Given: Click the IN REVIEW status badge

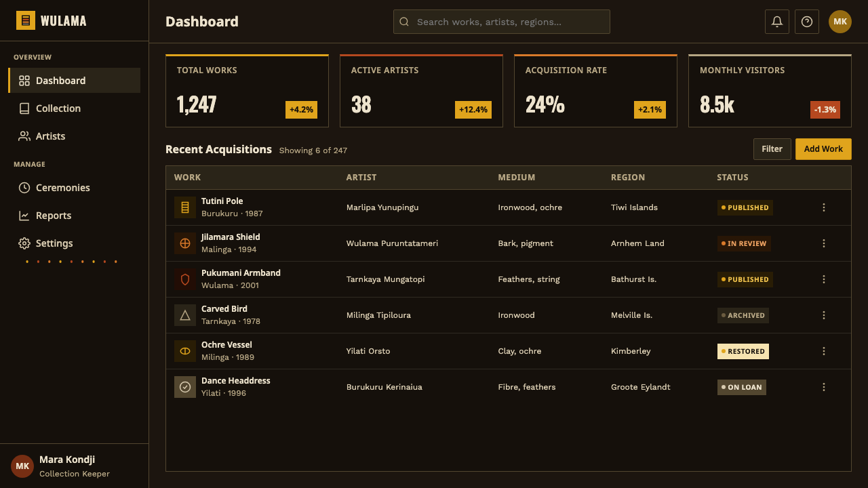Looking at the screenshot, I should [744, 243].
